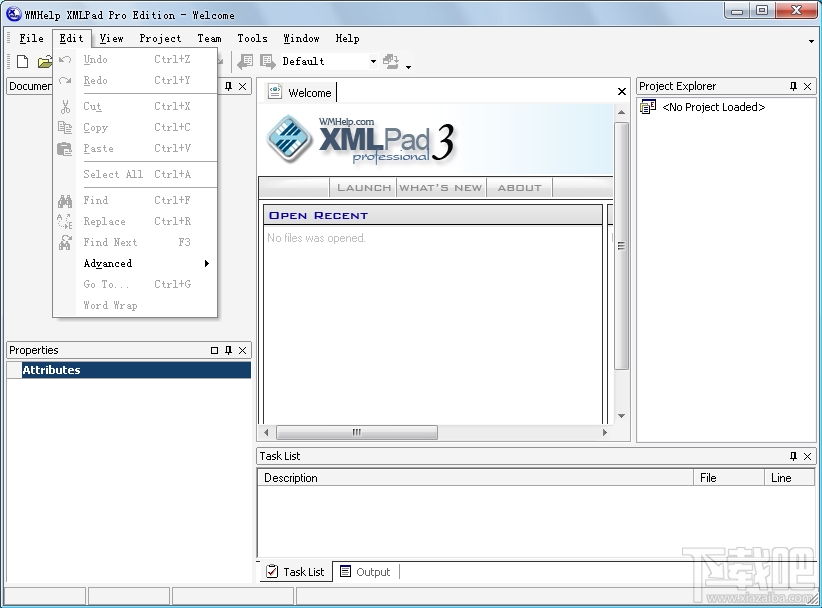This screenshot has height=608, width=822.
Task: Click the layout manager icon right of Default
Action: click(x=391, y=62)
